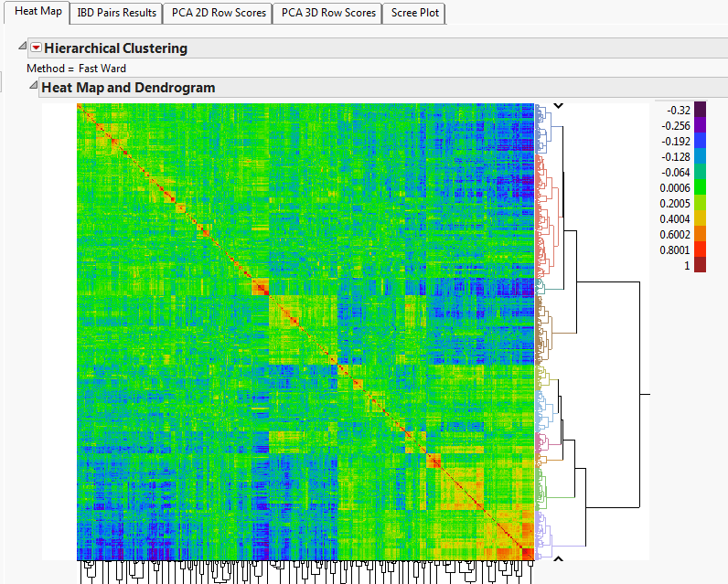Select the 0.4004 yellow legend swatch
The width and height of the screenshot is (728, 584).
pos(700,218)
